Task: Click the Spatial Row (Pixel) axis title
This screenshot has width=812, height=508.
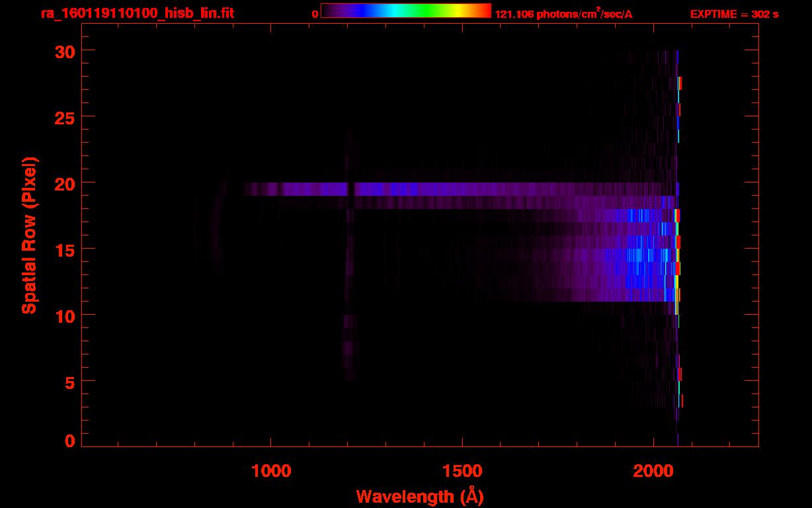Action: 29,235
